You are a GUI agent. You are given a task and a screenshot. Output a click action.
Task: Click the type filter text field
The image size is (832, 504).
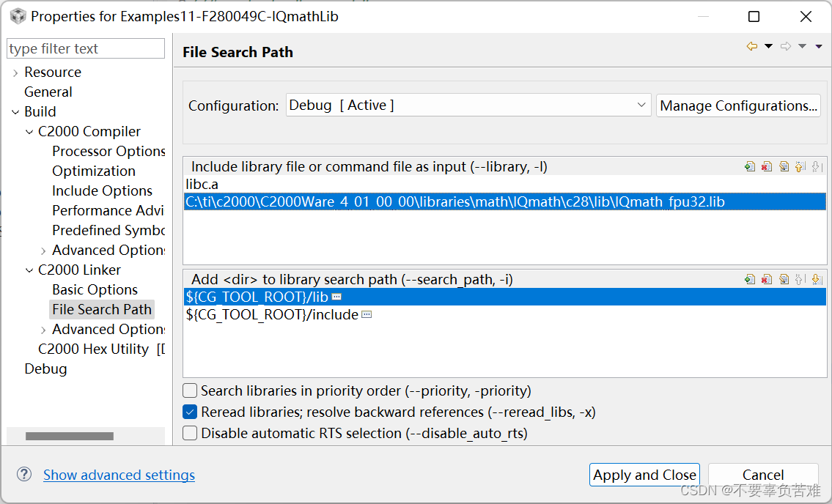86,48
